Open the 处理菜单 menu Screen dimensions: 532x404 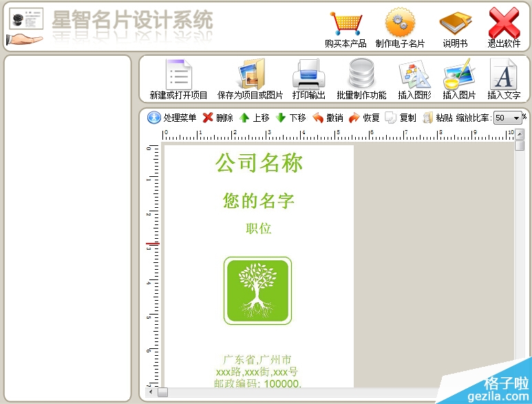tap(171, 118)
